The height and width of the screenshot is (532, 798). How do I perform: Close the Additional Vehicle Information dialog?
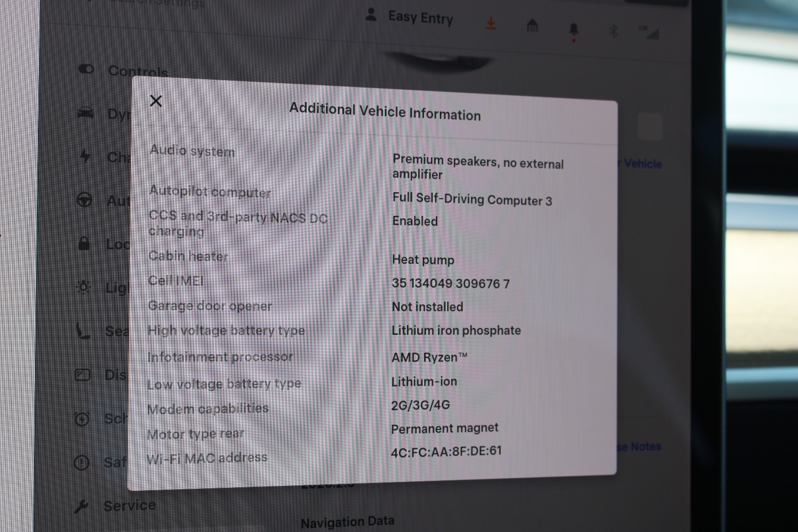pos(156,101)
